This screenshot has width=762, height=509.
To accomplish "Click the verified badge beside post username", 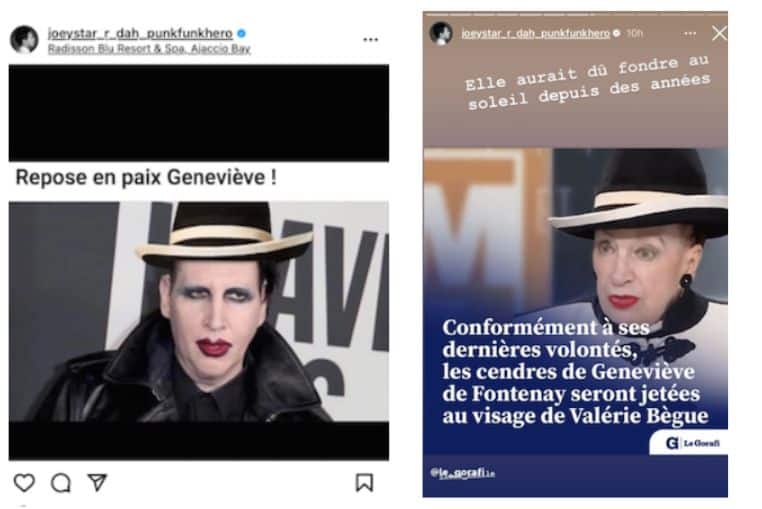I will click(242, 34).
